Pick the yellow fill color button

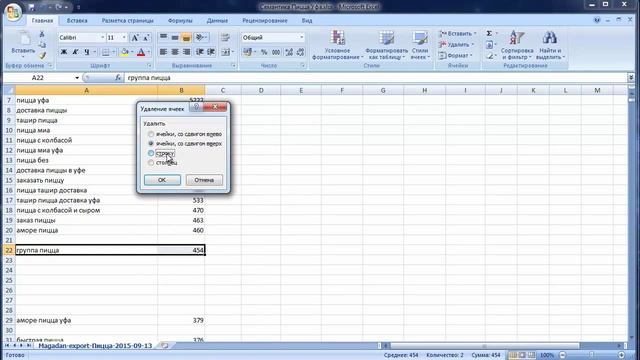click(125, 52)
